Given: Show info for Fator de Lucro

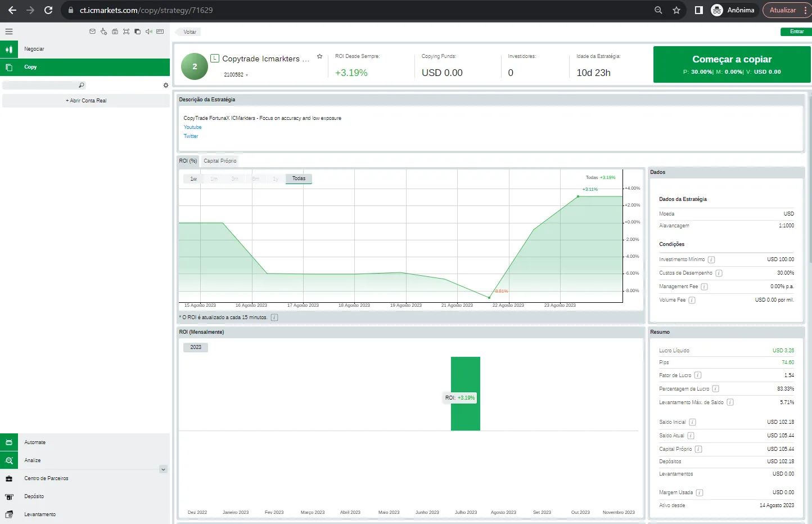Looking at the screenshot, I should 698,375.
